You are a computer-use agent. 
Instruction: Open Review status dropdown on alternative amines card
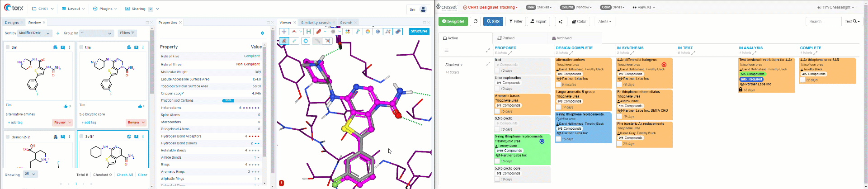[62, 123]
